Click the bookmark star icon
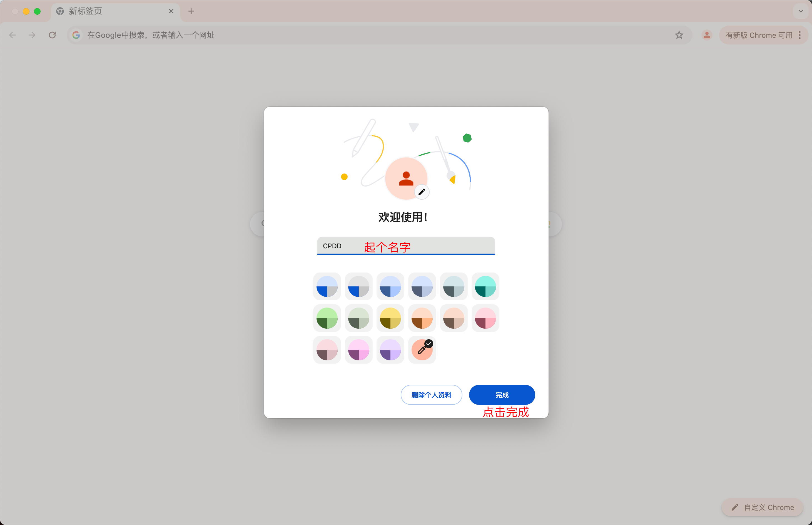 679,35
